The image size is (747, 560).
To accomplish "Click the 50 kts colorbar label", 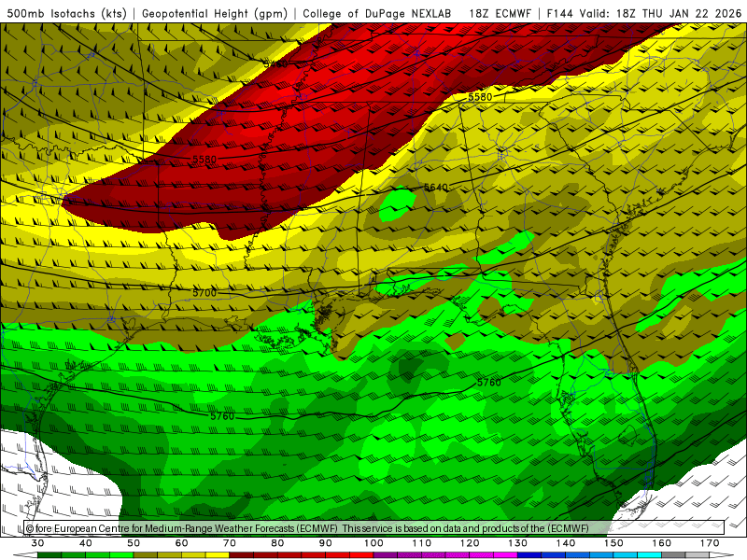I will click(134, 543).
